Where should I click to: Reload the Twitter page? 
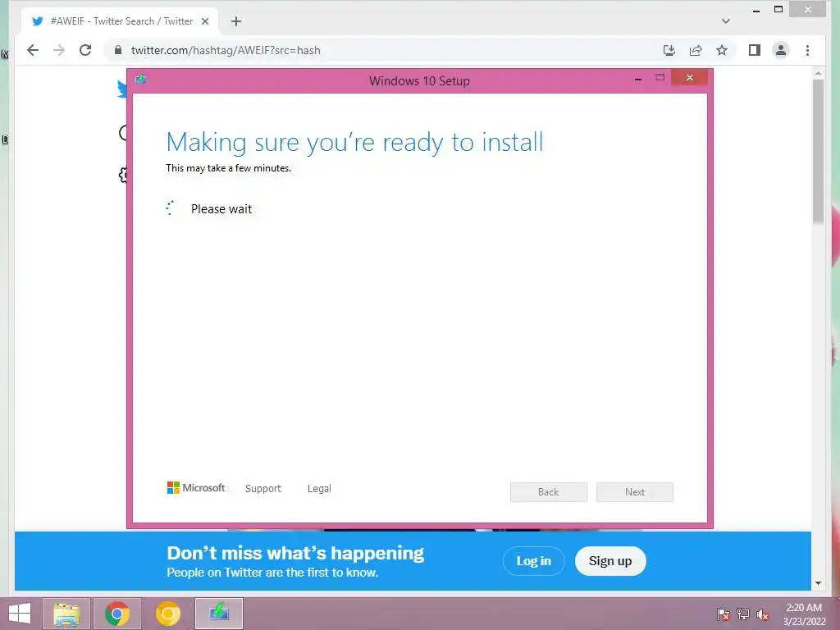85,50
